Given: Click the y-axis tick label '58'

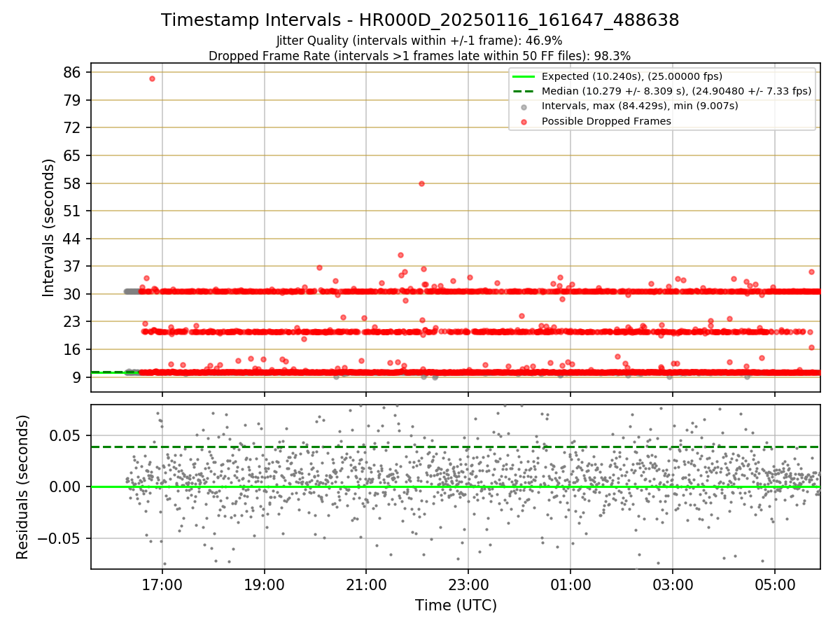Looking at the screenshot, I should (x=72, y=183).
